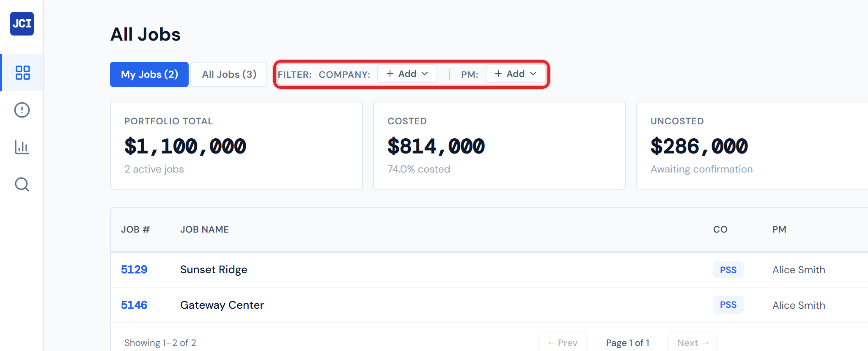Open job 5146 Gateway Center link
This screenshot has width=868, height=351.
tap(134, 304)
